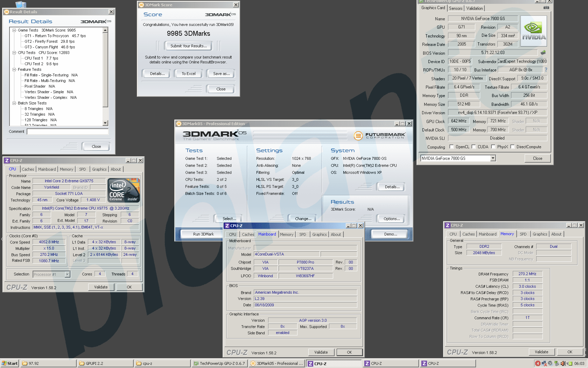
Task: Select GT2 - Firefly Forest result row
Action: 49,41
